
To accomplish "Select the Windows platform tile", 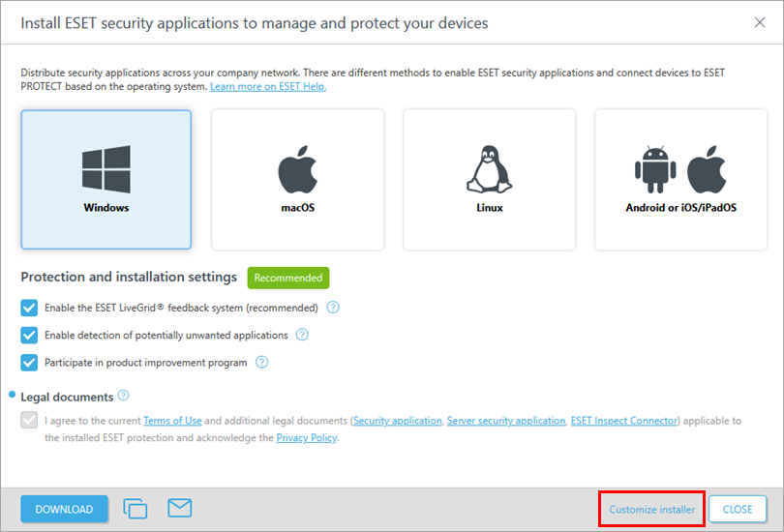I will (106, 179).
